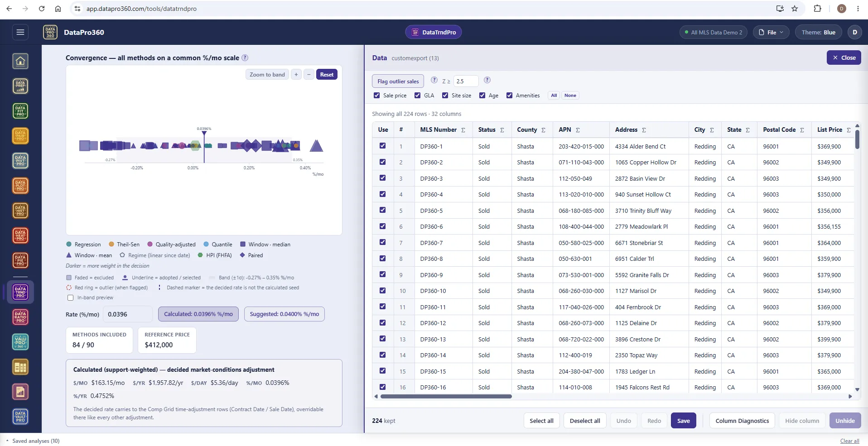Viewport: 868px width, 446px height.
Task: Uncheck Use for row DP360-1
Action: 383,146
